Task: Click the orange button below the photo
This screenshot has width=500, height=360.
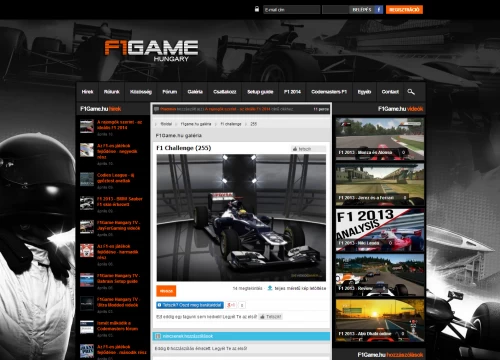Action: click(166, 291)
